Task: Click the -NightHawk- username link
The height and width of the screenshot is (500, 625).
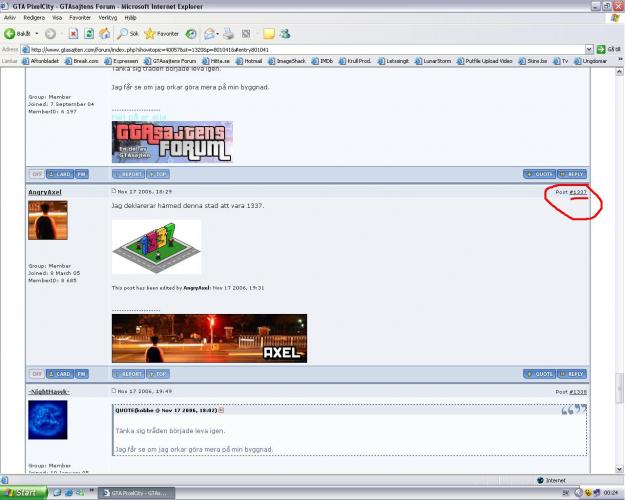Action: coord(49,392)
